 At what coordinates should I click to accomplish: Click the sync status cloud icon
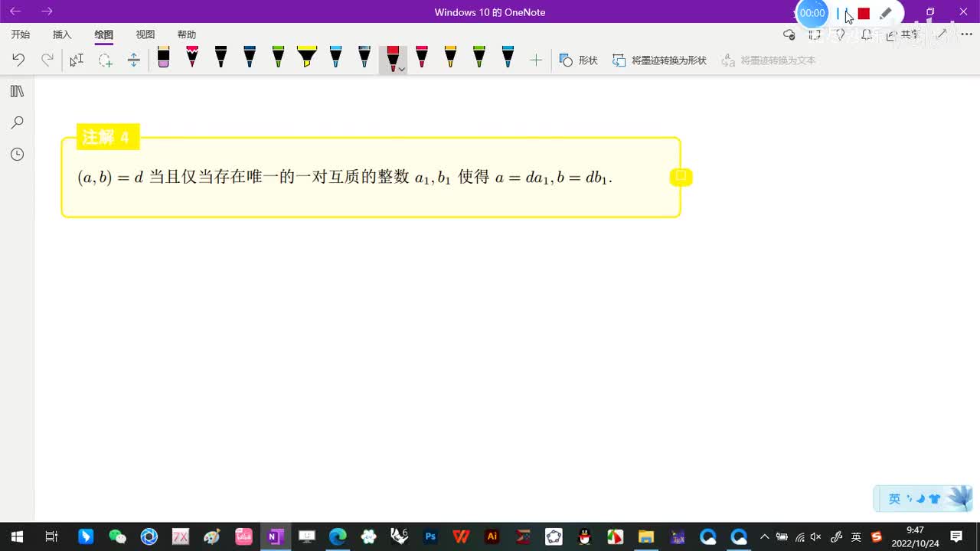[x=789, y=34]
